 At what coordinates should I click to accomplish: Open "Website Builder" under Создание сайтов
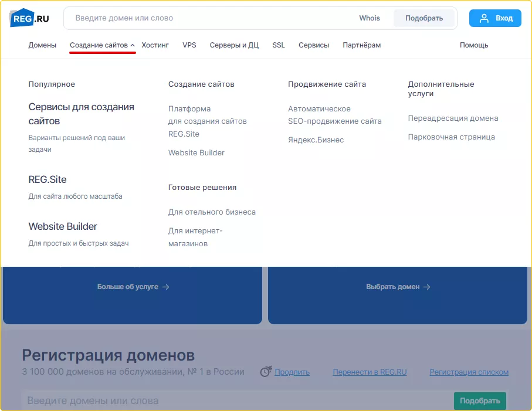(x=196, y=152)
